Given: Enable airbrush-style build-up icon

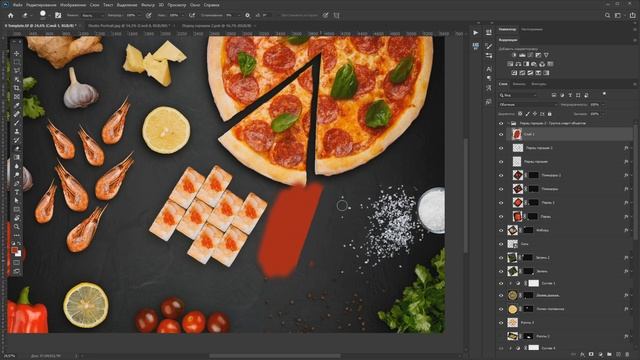Looking at the screenshot, I should click(x=192, y=16).
